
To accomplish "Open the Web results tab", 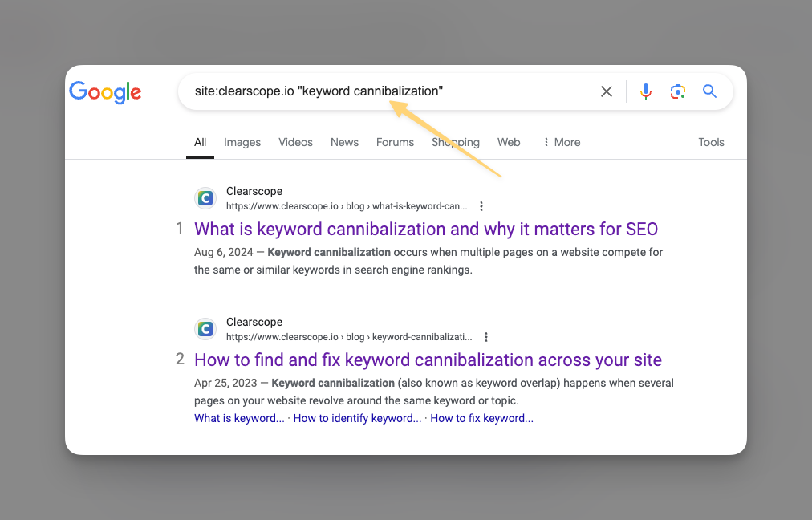I will click(509, 142).
